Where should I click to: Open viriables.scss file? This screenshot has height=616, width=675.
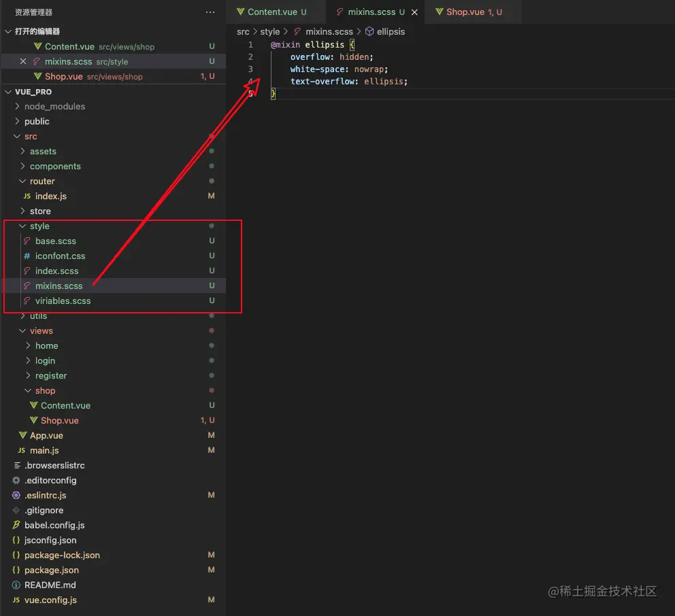click(x=114, y=301)
